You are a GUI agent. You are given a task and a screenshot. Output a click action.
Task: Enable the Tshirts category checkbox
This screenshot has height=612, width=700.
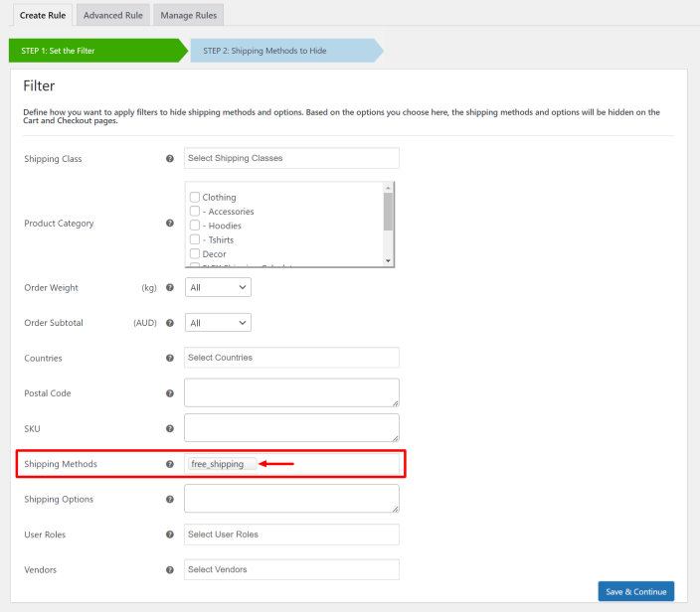195,239
